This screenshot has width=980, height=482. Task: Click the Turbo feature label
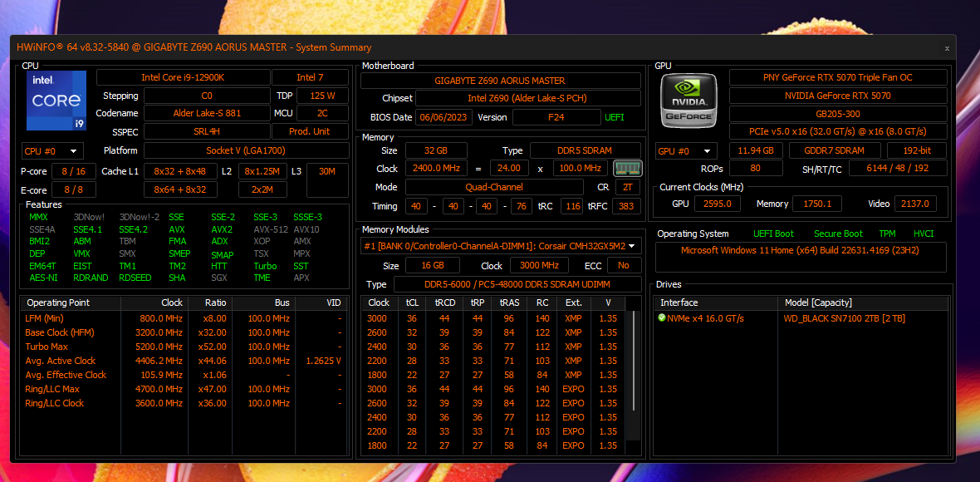[x=265, y=266]
